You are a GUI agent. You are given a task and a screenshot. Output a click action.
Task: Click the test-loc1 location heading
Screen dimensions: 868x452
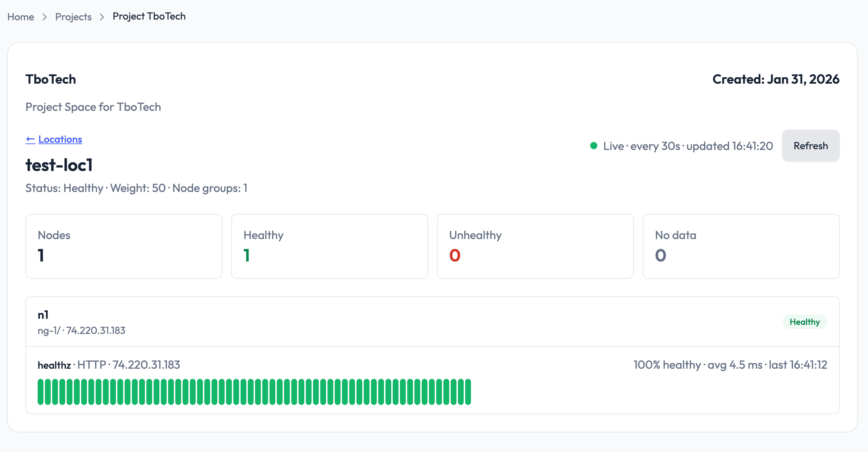pos(59,165)
